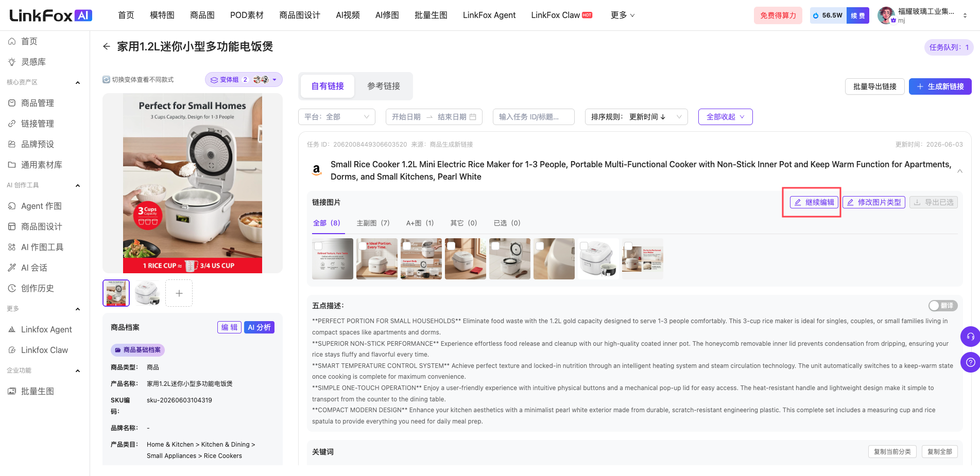
Task: Open 品牌预设 in the sidebar
Action: (38, 144)
